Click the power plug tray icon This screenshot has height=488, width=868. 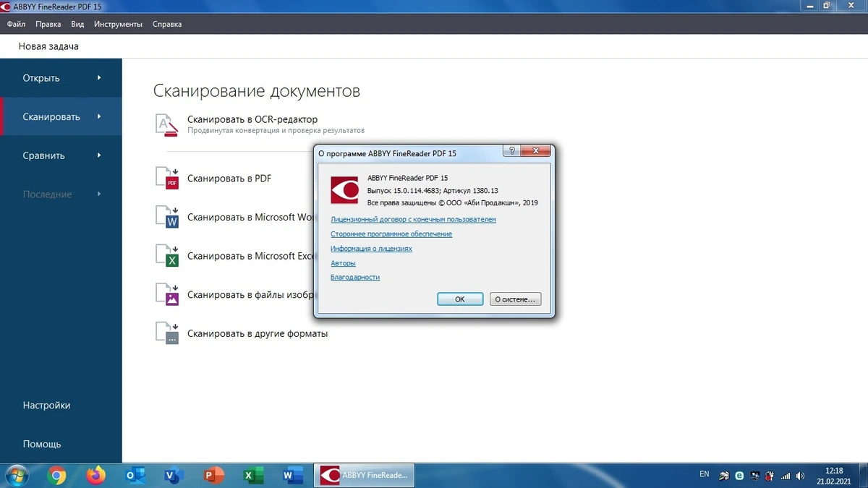[770, 476]
